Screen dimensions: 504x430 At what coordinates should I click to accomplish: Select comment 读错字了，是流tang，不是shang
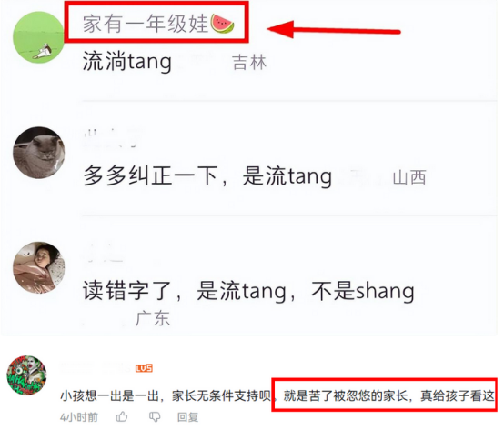248,291
